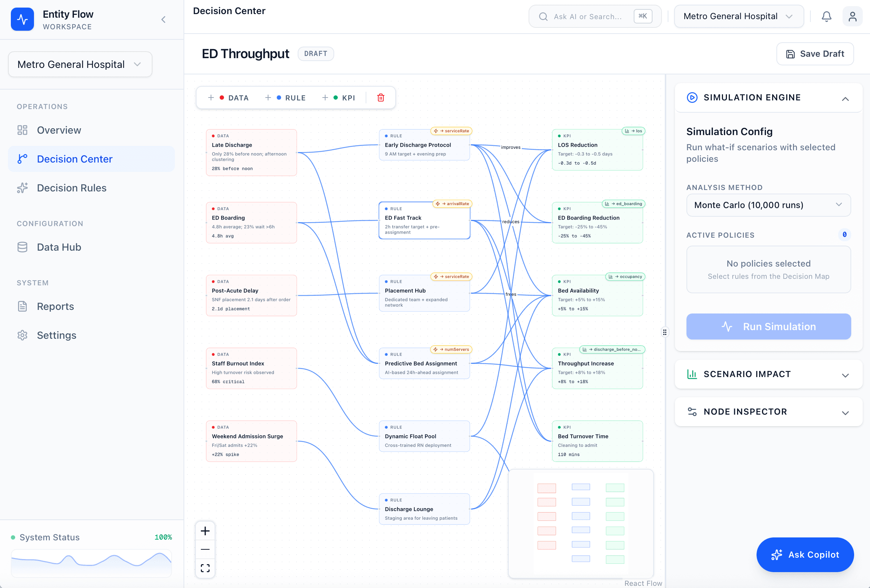Collapse the workspace sidebar with the chevron
870x588 pixels.
tap(163, 20)
